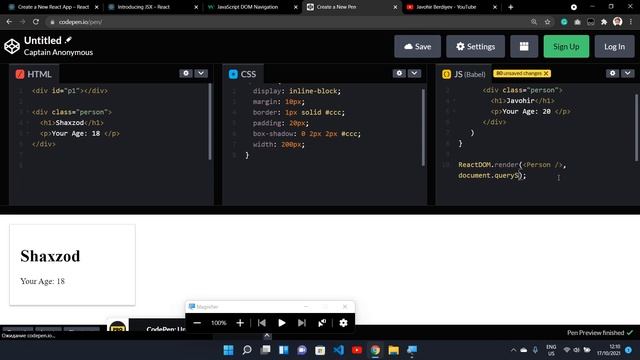Click CSS editor vertical scrollbar

pyautogui.click(x=423, y=127)
